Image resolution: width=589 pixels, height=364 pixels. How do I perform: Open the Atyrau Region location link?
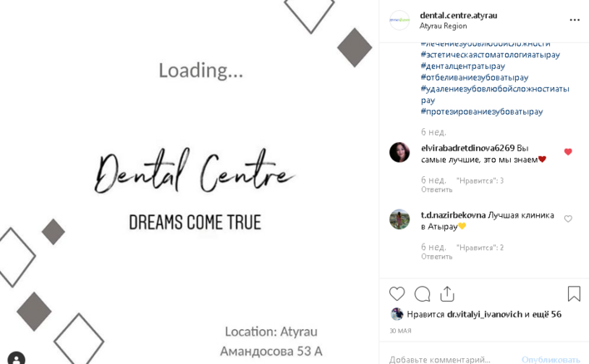[443, 26]
